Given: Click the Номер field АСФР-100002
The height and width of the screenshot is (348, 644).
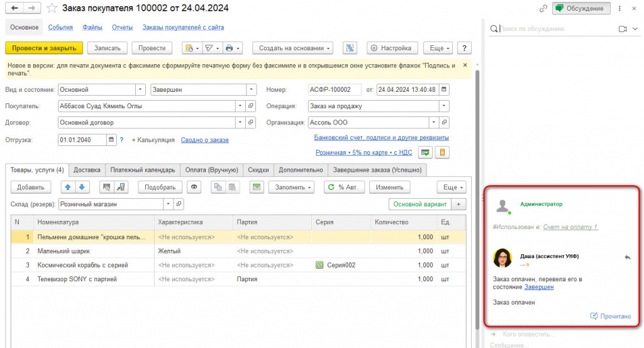Looking at the screenshot, I should 335,89.
